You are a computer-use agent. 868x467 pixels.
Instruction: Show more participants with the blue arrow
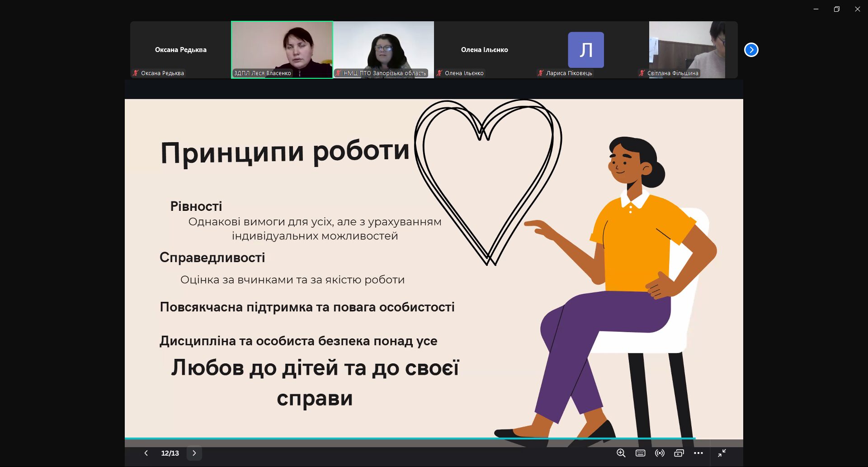(751, 50)
